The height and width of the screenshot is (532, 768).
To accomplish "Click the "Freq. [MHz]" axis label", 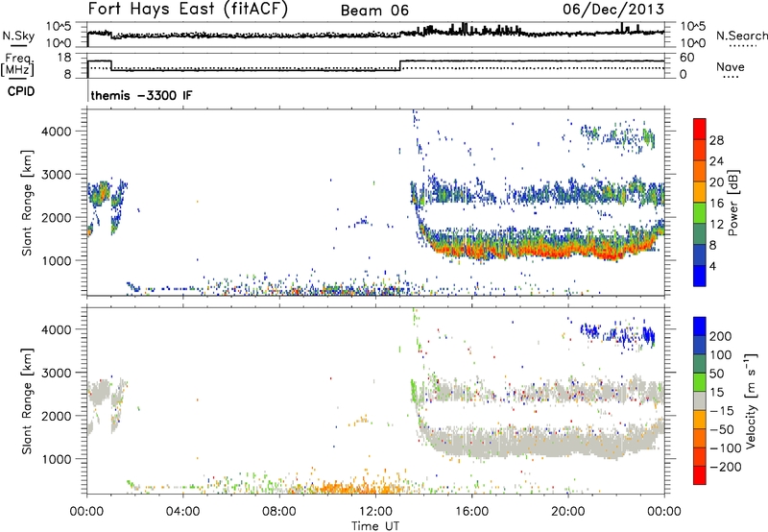I will click(x=17, y=64).
